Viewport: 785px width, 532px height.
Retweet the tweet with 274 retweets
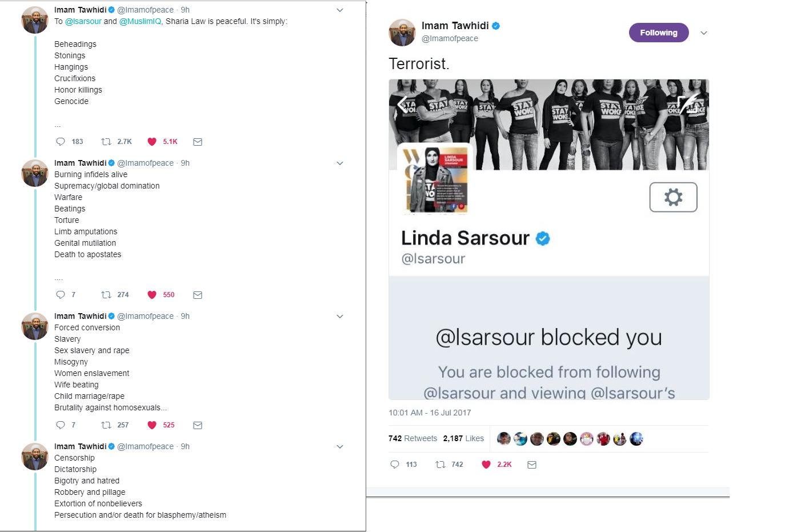(106, 295)
